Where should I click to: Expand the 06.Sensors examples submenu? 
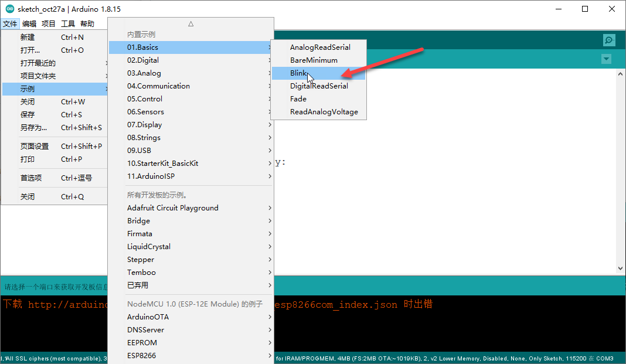click(x=191, y=112)
